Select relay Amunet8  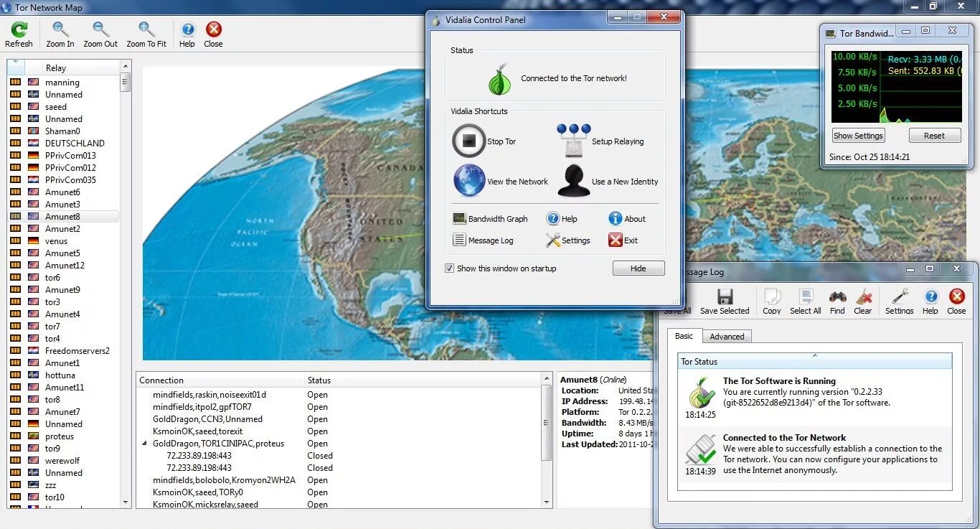pyautogui.click(x=63, y=217)
